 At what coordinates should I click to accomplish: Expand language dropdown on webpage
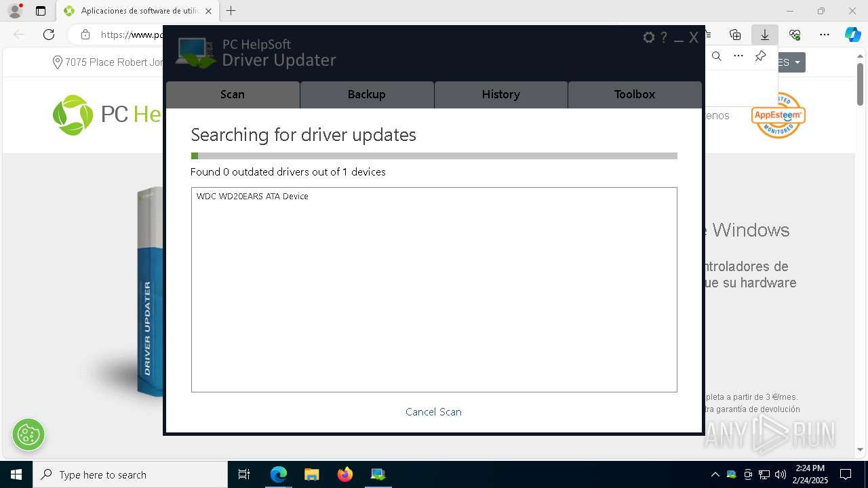tap(791, 62)
